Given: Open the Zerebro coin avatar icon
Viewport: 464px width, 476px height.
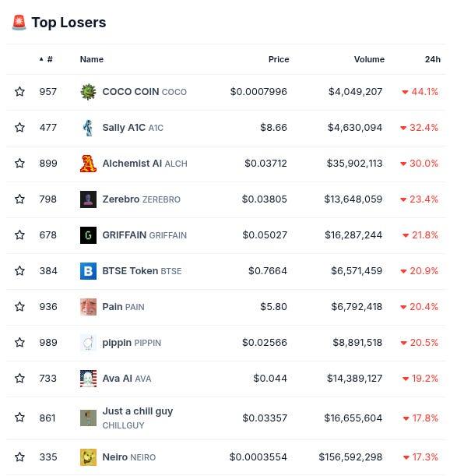Looking at the screenshot, I should coord(88,199).
